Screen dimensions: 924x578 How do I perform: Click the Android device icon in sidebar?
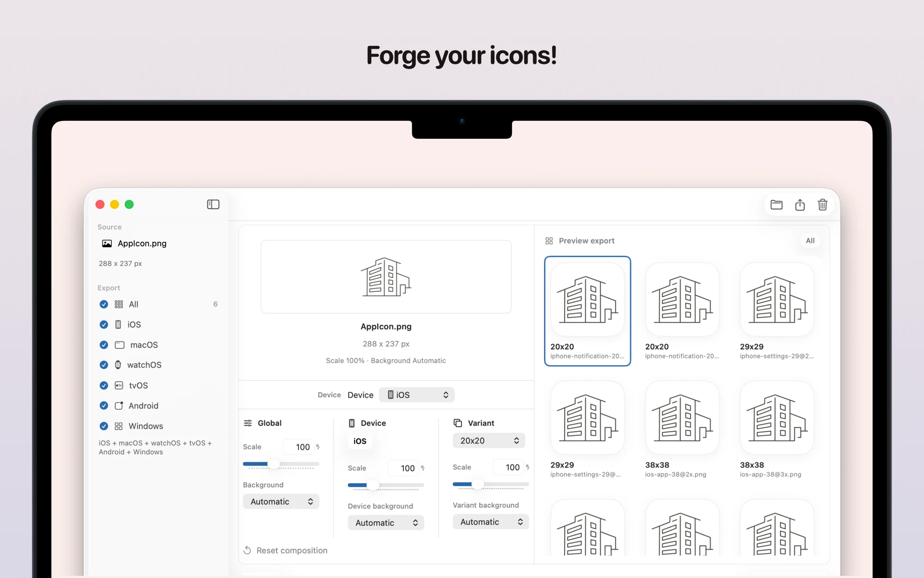(x=119, y=406)
